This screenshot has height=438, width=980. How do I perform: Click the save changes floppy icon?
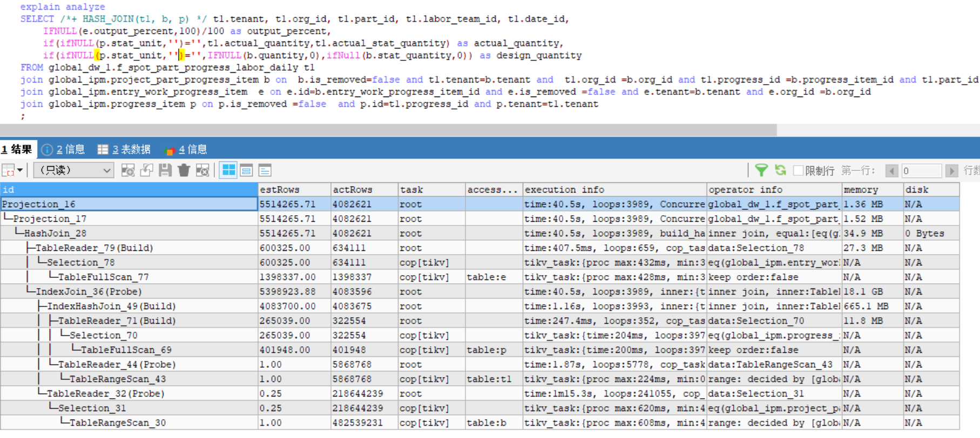click(165, 170)
